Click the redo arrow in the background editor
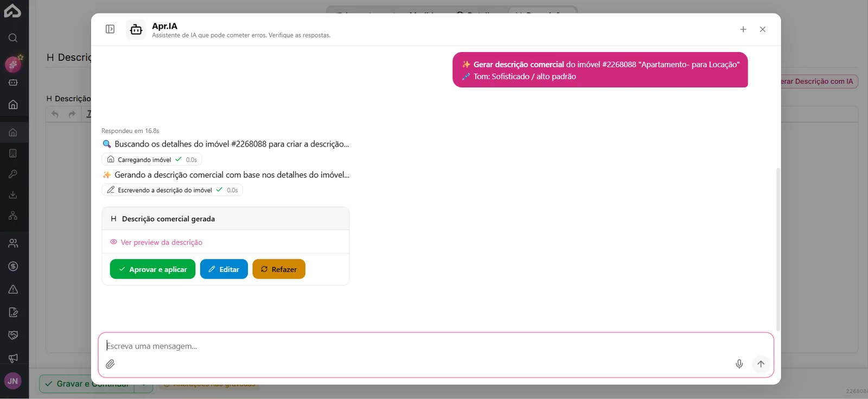This screenshot has width=868, height=399. [x=72, y=114]
